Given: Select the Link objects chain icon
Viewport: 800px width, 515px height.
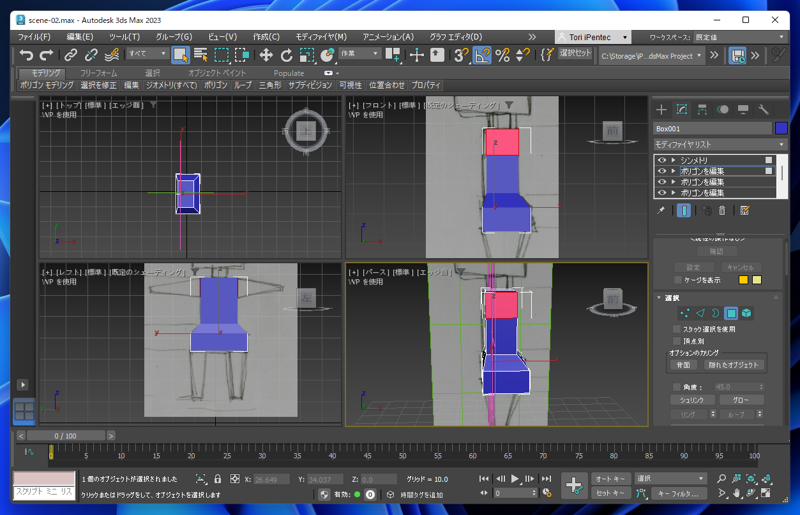Looking at the screenshot, I should [x=70, y=55].
